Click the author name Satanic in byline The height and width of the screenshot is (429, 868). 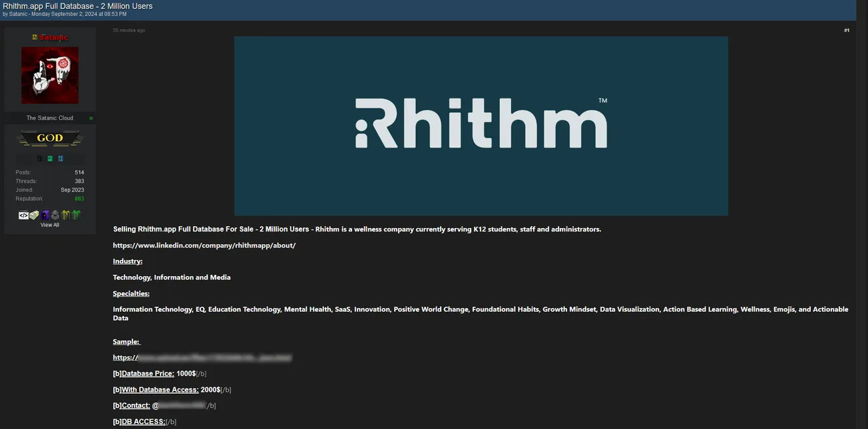[18, 14]
